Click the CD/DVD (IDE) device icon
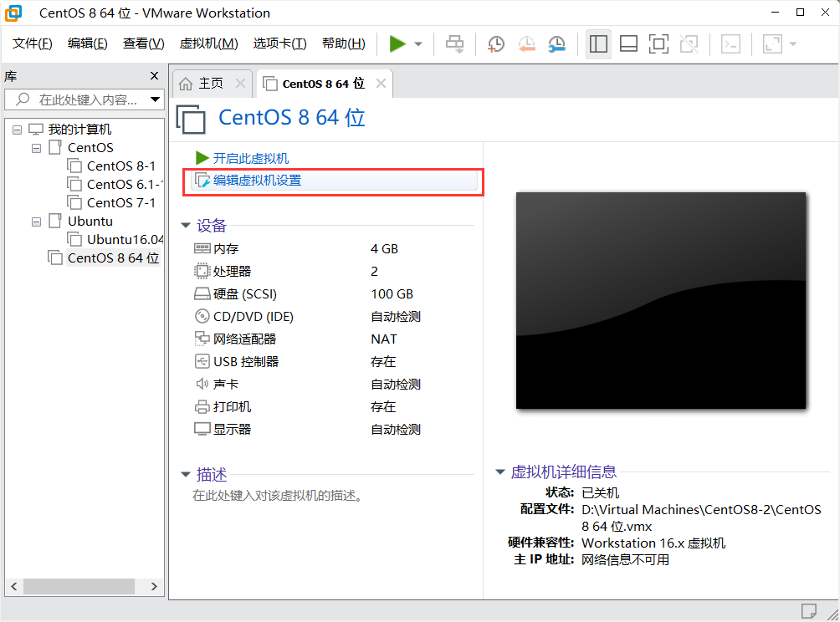840x622 pixels. [x=202, y=316]
